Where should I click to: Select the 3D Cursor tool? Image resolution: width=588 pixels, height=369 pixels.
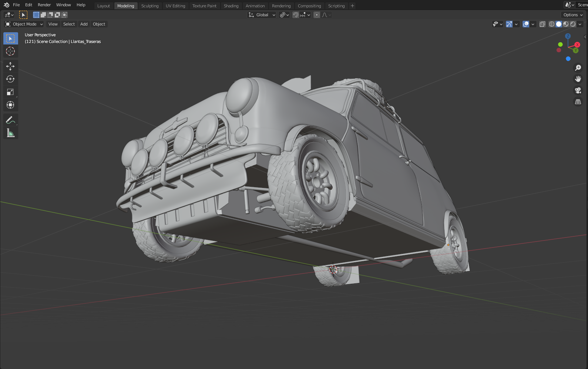click(10, 51)
